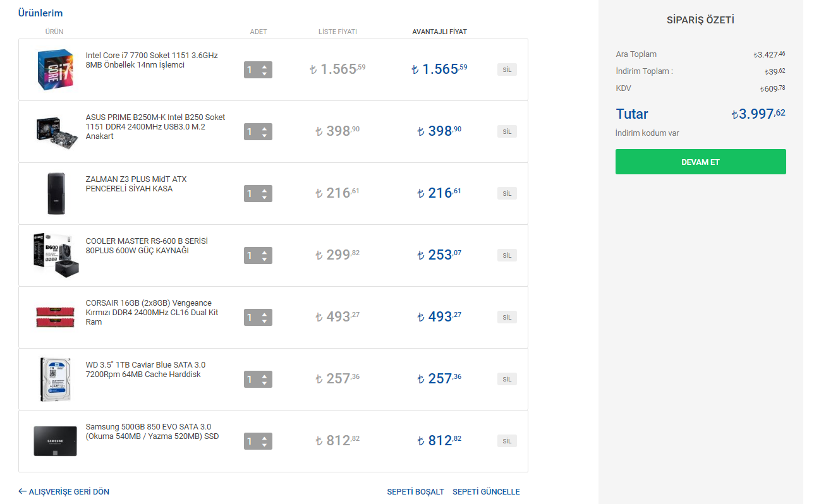This screenshot has height=504, width=814.
Task: Increase quantity of the ZALMAN Z3 PLUS case
Action: [264, 190]
